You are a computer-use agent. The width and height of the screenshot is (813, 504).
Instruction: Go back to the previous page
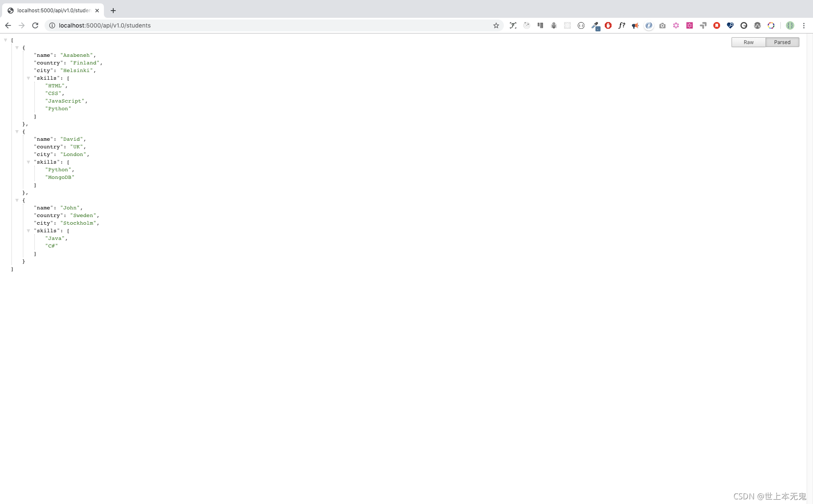(8, 25)
